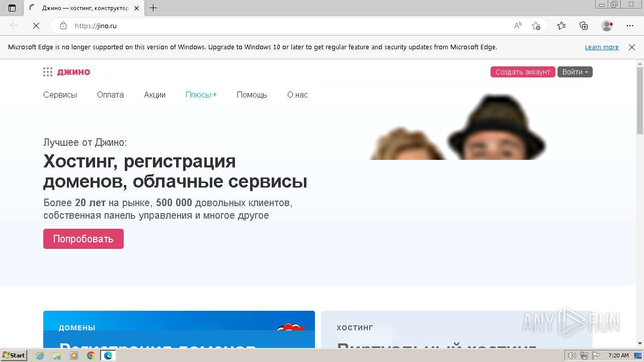
Task: Click Создать аккаунт button
Action: 523,72
